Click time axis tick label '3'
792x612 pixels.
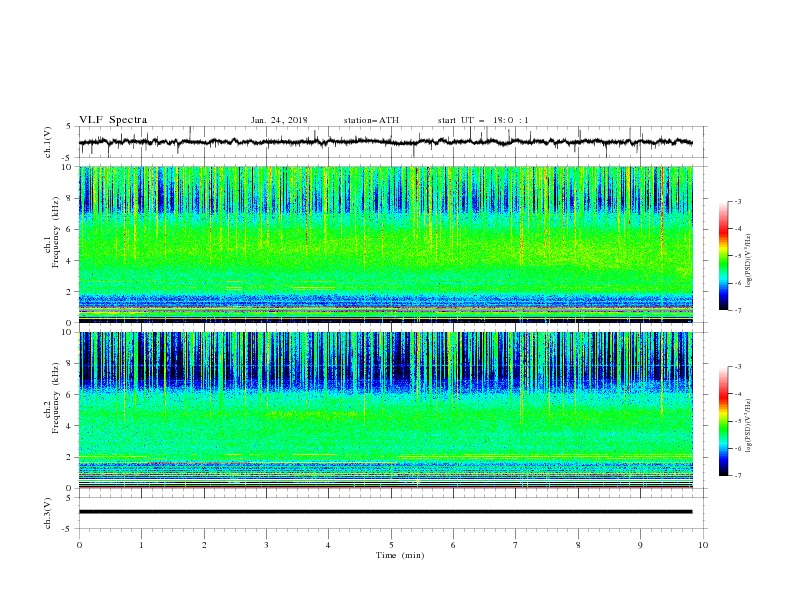pos(266,545)
